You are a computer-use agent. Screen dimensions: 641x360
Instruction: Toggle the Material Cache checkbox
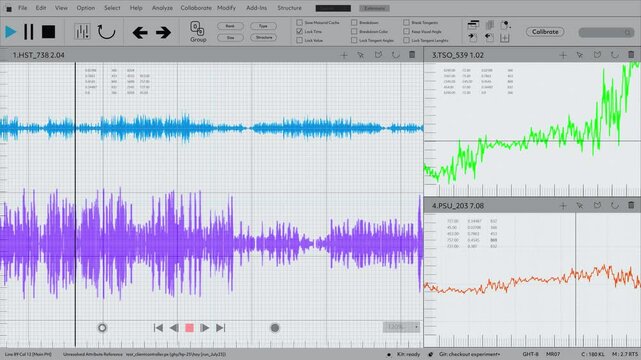click(x=299, y=22)
